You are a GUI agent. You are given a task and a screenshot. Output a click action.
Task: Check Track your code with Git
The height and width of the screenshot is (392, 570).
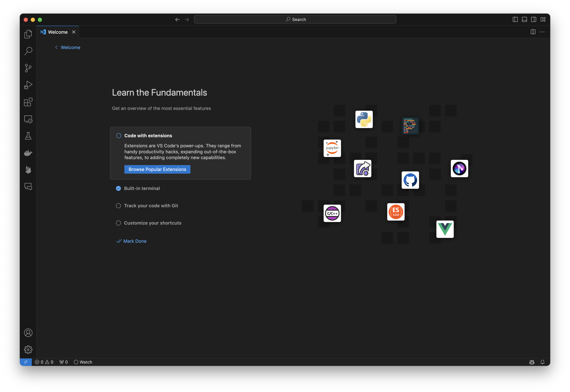(x=118, y=206)
